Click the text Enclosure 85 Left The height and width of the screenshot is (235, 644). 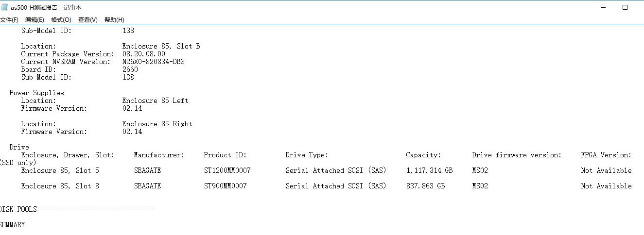point(156,101)
